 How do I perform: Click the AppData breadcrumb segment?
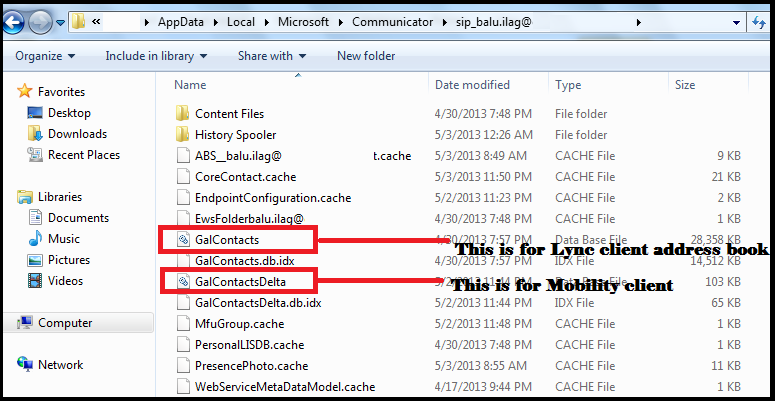179,22
